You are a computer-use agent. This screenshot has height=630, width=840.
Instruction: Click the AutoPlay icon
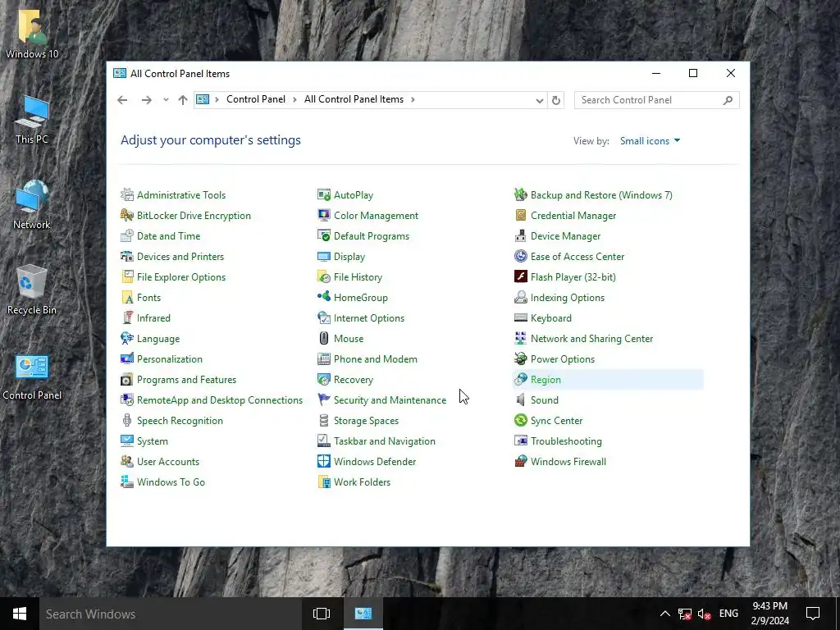point(324,195)
